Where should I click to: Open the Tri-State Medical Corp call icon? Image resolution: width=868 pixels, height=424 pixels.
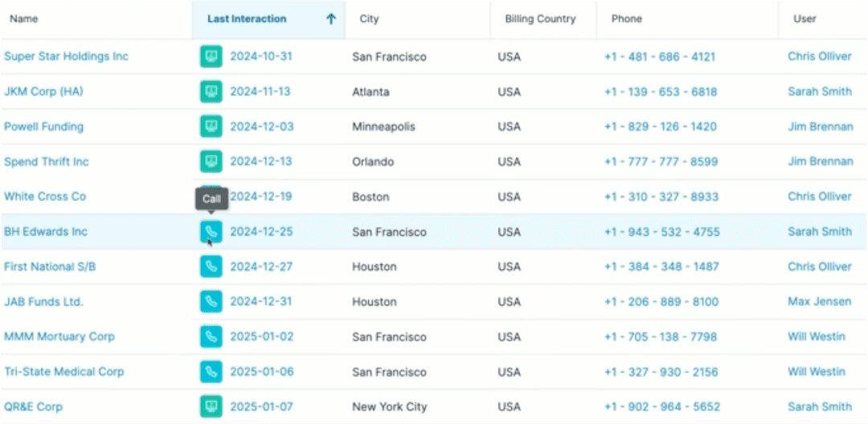pyautogui.click(x=211, y=372)
